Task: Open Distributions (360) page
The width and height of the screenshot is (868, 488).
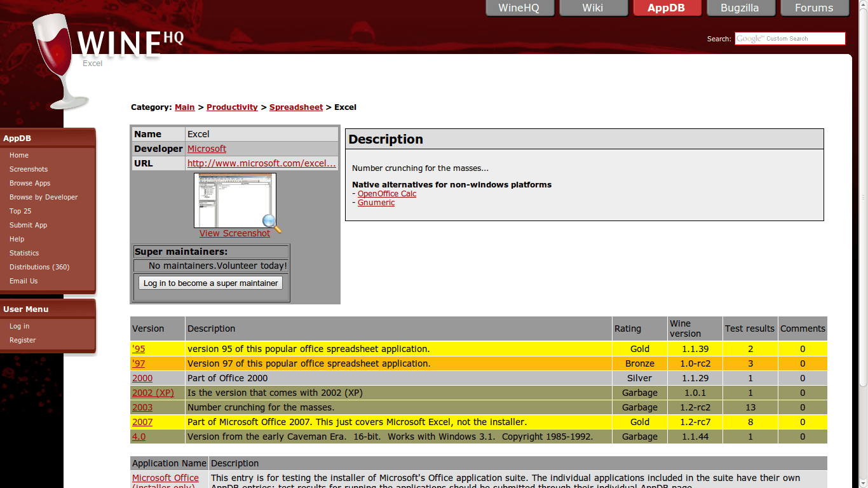Action: coord(39,267)
